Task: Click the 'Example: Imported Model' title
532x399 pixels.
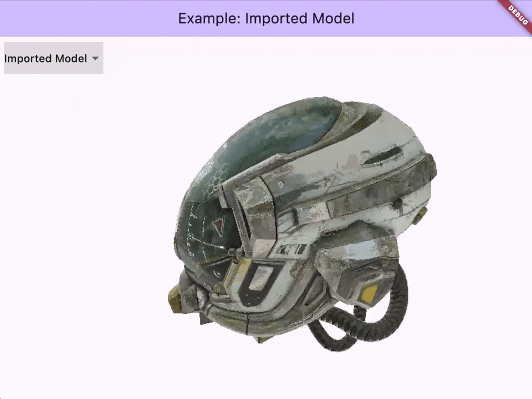Action: tap(266, 18)
